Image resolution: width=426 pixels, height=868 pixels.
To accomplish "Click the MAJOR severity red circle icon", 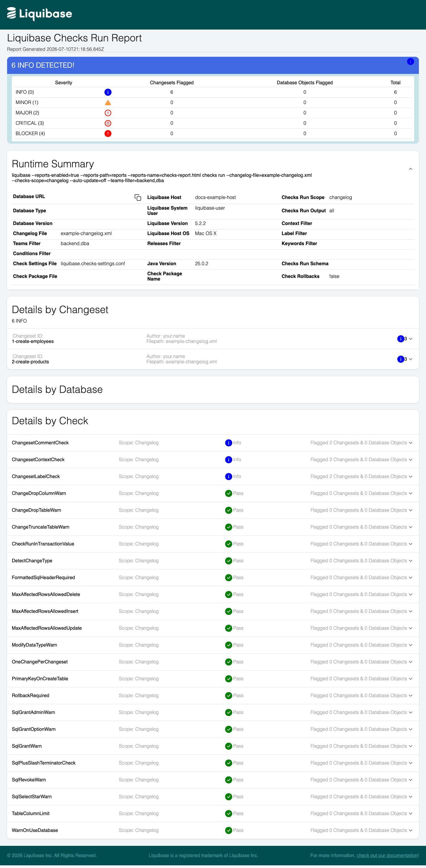I will pyautogui.click(x=108, y=113).
